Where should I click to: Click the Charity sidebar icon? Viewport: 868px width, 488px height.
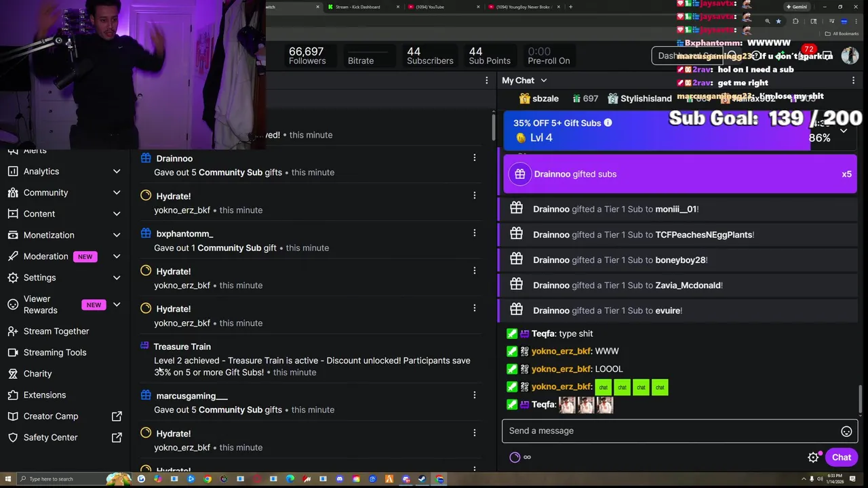tap(13, 373)
